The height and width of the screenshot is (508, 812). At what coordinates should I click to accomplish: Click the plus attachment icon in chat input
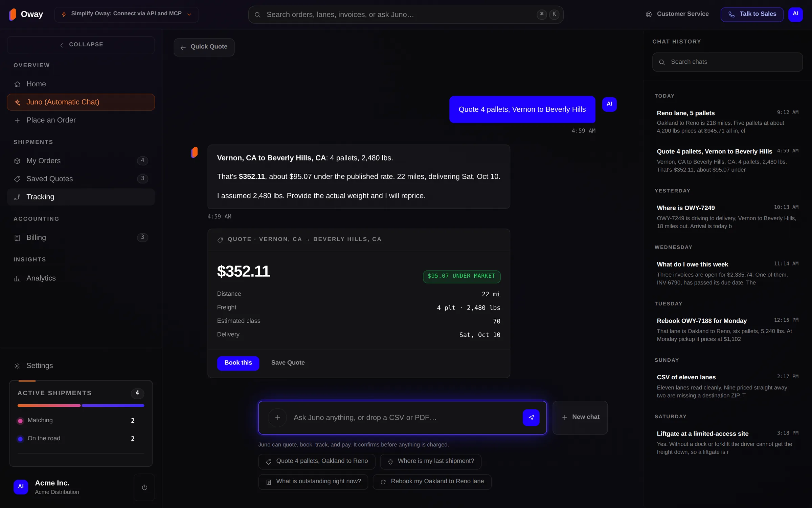click(x=277, y=417)
